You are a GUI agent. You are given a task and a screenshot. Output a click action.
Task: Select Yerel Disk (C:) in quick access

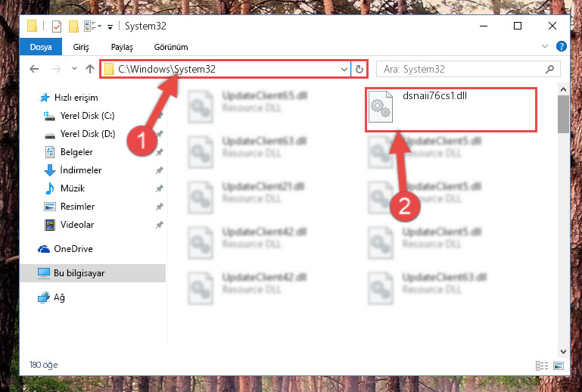tap(87, 116)
